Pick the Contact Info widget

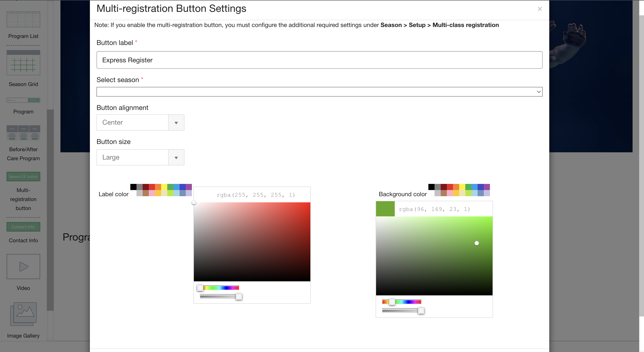[23, 227]
